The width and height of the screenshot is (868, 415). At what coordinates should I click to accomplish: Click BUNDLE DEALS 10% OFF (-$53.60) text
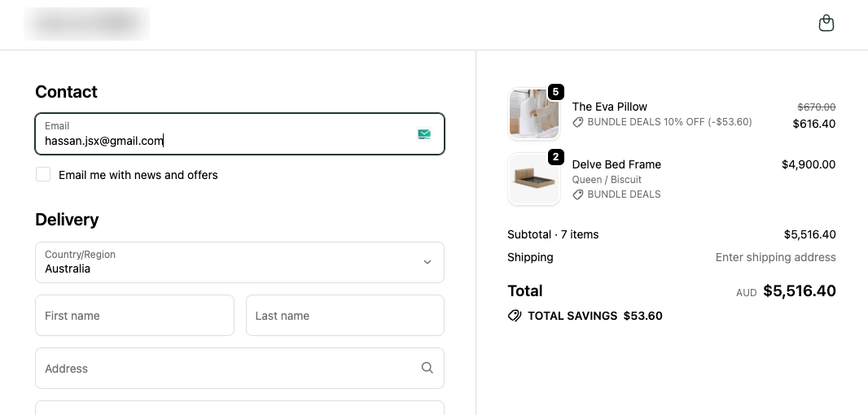669,122
